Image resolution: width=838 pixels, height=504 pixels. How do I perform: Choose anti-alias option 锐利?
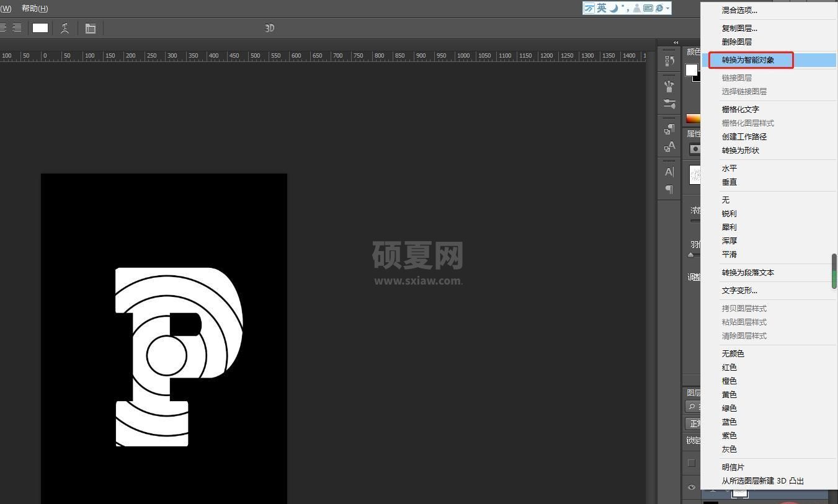(x=729, y=213)
